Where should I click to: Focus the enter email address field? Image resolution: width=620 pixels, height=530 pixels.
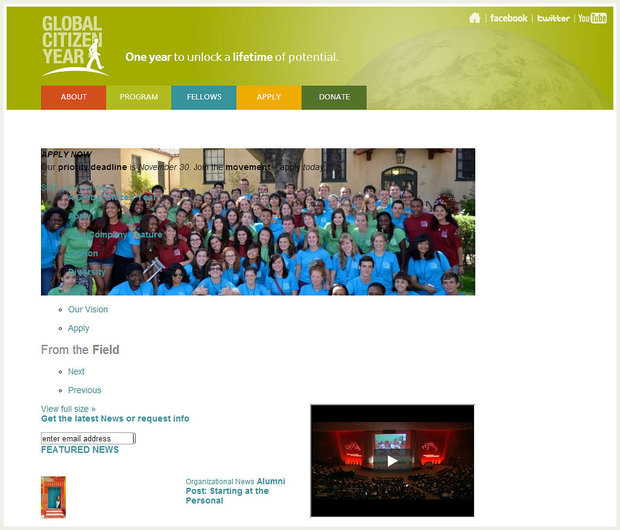point(87,438)
